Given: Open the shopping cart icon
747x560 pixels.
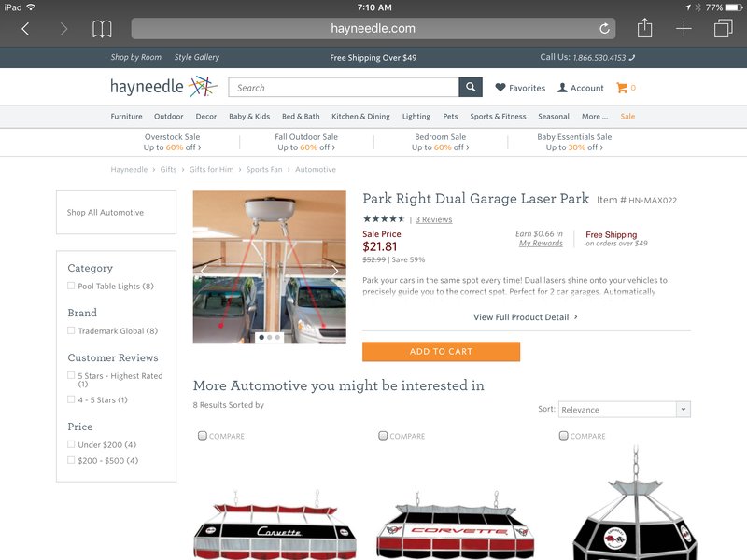Looking at the screenshot, I should coord(622,88).
